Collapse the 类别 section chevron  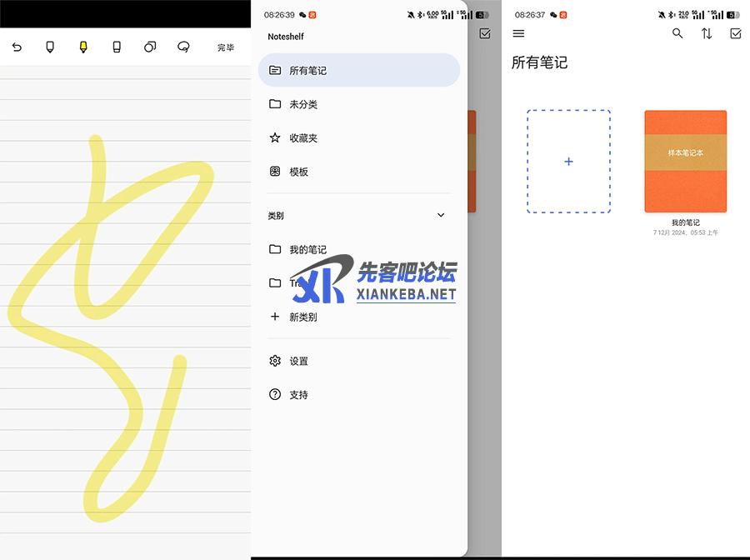(441, 216)
